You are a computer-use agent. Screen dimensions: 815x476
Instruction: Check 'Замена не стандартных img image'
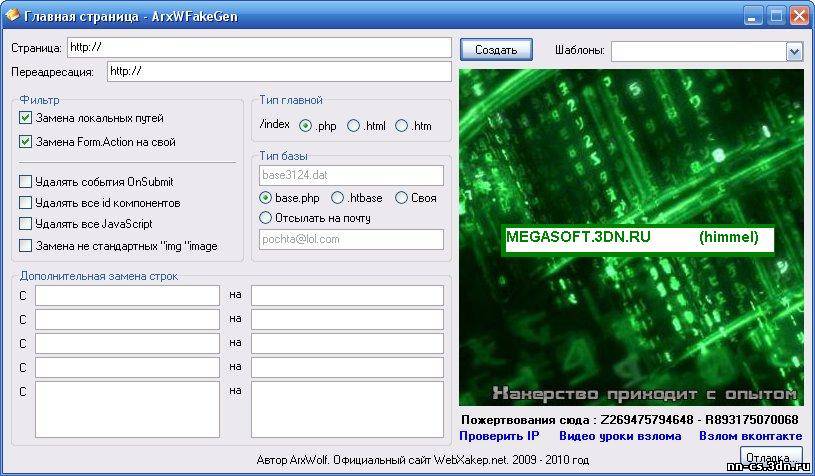click(25, 245)
